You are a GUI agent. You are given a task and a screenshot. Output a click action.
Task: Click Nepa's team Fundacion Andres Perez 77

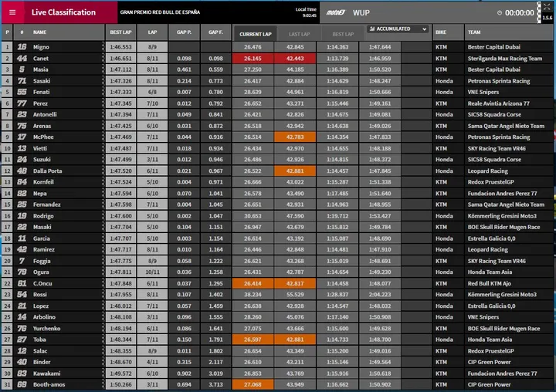[502, 193]
